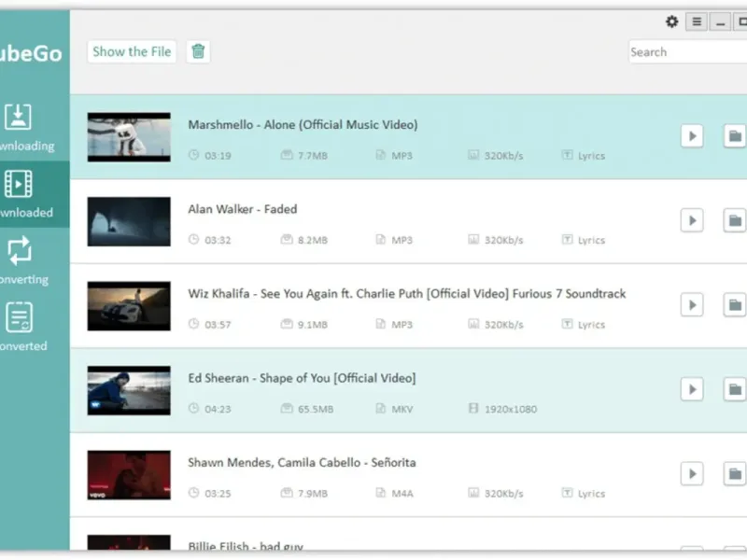This screenshot has width=747, height=560.
Task: Click Lyrics for Marshmello - Alone
Action: 584,156
